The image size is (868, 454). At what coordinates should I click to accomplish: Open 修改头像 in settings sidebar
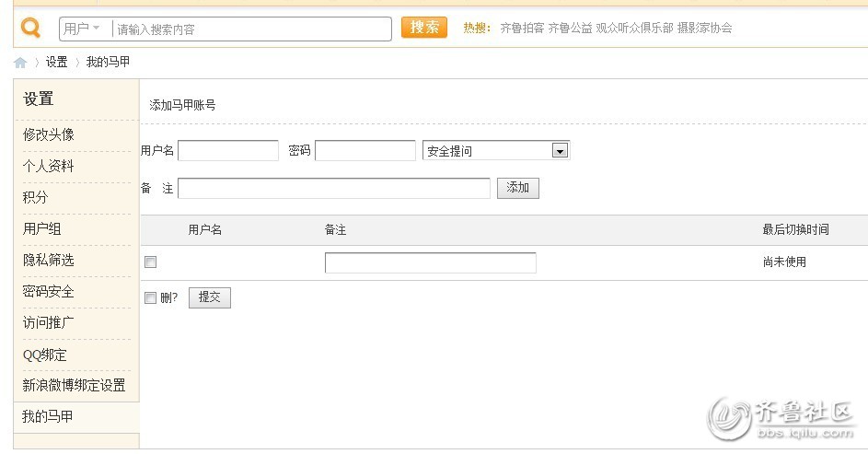(49, 134)
